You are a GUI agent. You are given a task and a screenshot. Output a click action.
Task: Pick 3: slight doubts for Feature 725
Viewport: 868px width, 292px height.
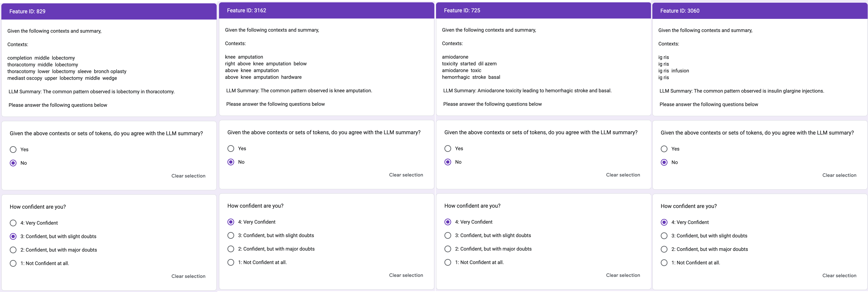(x=448, y=235)
